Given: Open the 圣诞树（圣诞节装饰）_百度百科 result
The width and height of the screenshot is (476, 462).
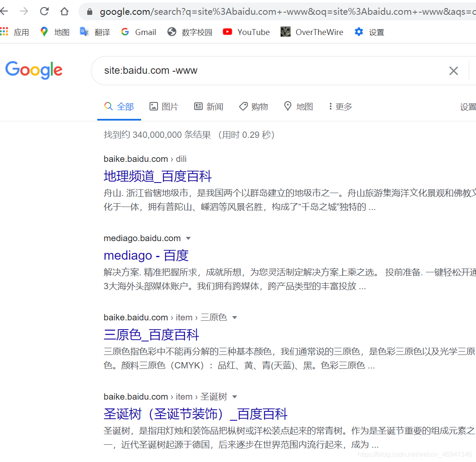Looking at the screenshot, I should coord(195,414).
